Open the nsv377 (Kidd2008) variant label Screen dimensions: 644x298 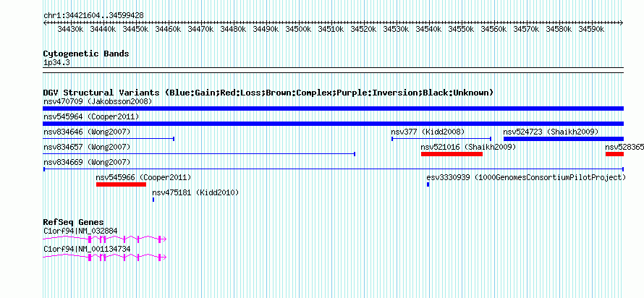coord(428,132)
